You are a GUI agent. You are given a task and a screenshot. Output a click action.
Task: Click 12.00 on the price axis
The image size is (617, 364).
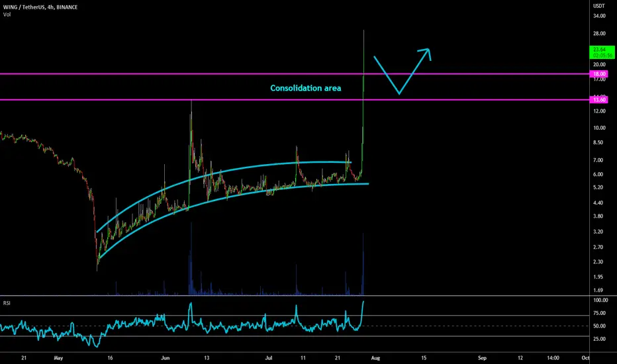pos(599,111)
